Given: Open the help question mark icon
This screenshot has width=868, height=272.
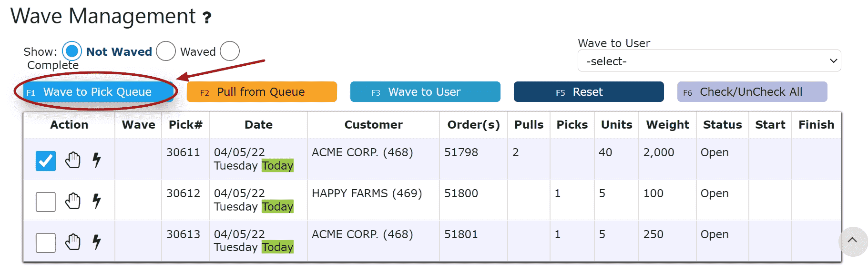Looking at the screenshot, I should 207,18.
